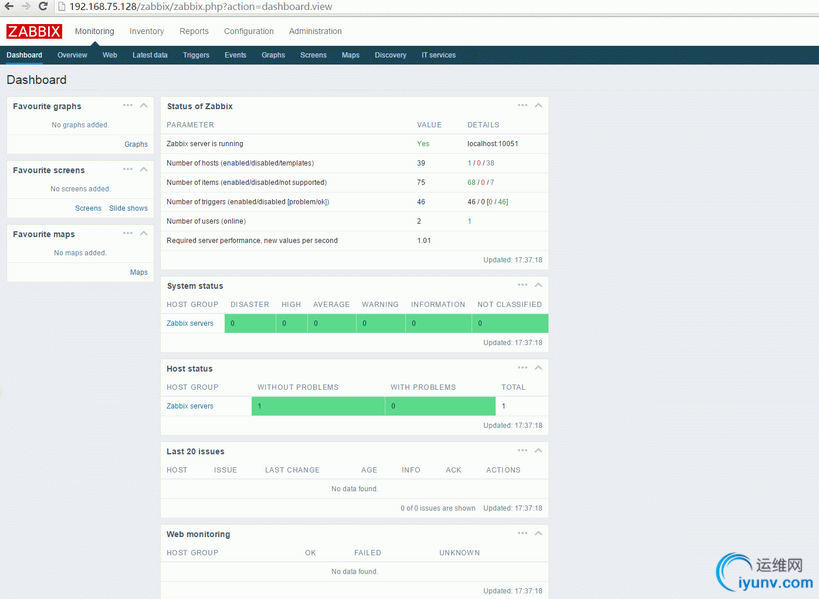Click the Disaster count cell
This screenshot has height=599, width=819.
click(x=250, y=323)
